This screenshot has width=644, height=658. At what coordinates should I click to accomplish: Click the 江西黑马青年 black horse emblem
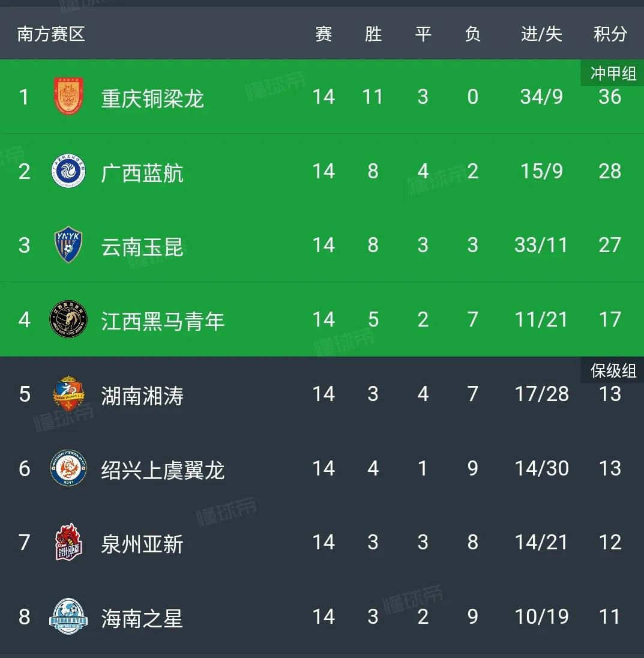[68, 319]
